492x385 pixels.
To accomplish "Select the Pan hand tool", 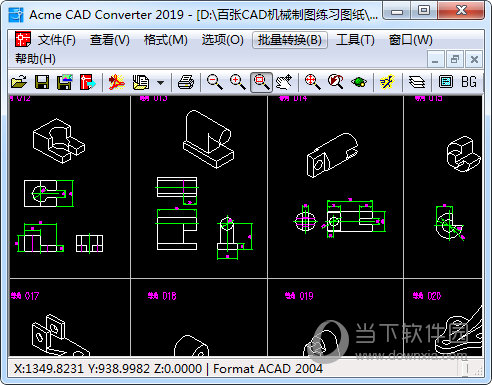I will (284, 82).
